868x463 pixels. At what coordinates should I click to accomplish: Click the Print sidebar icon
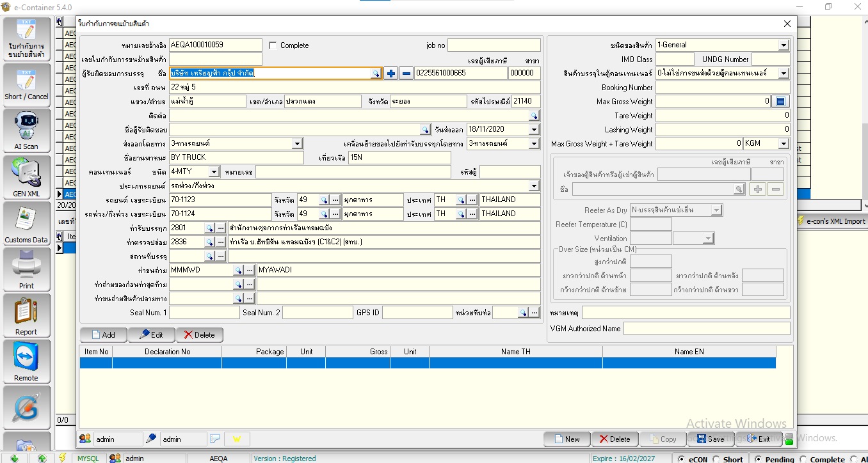tap(26, 269)
